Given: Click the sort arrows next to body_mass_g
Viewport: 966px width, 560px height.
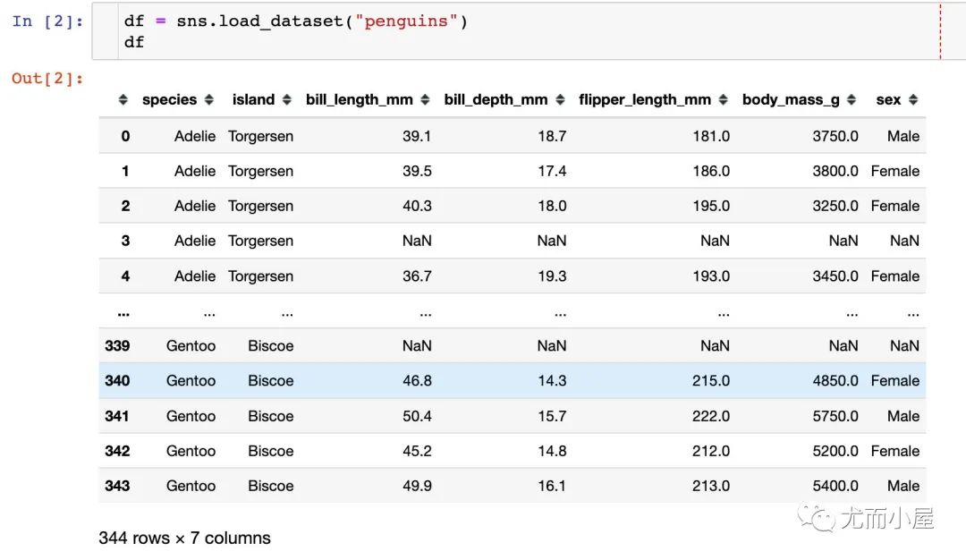Looking at the screenshot, I should [852, 100].
